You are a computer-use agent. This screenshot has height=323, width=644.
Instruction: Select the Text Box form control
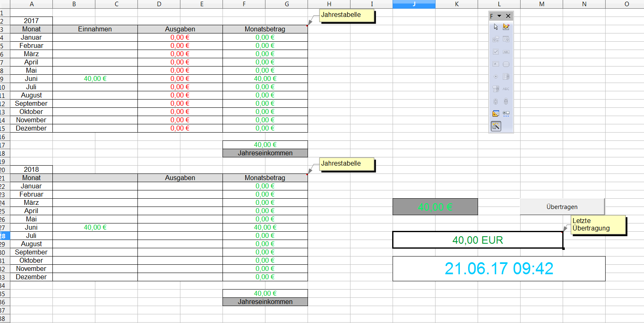pos(506,52)
